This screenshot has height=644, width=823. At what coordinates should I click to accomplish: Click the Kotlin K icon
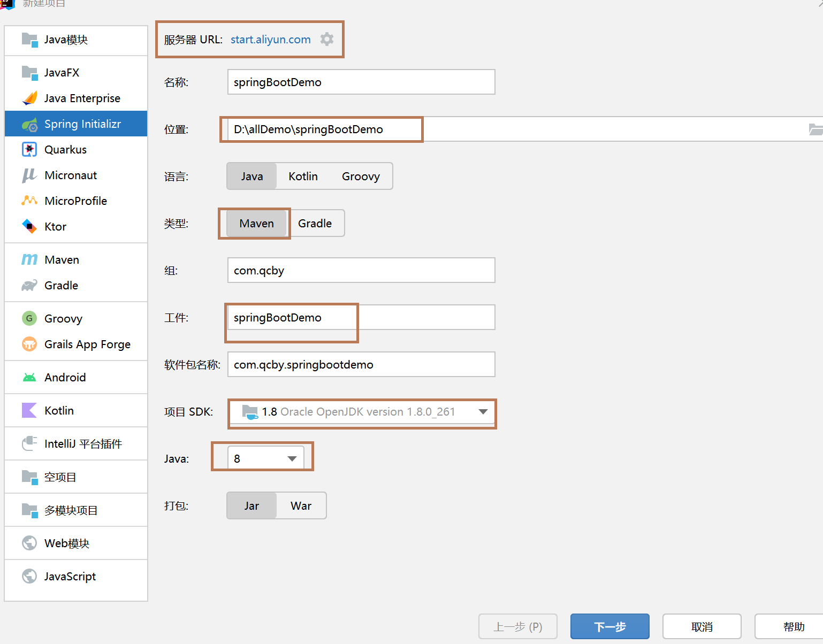(x=29, y=411)
